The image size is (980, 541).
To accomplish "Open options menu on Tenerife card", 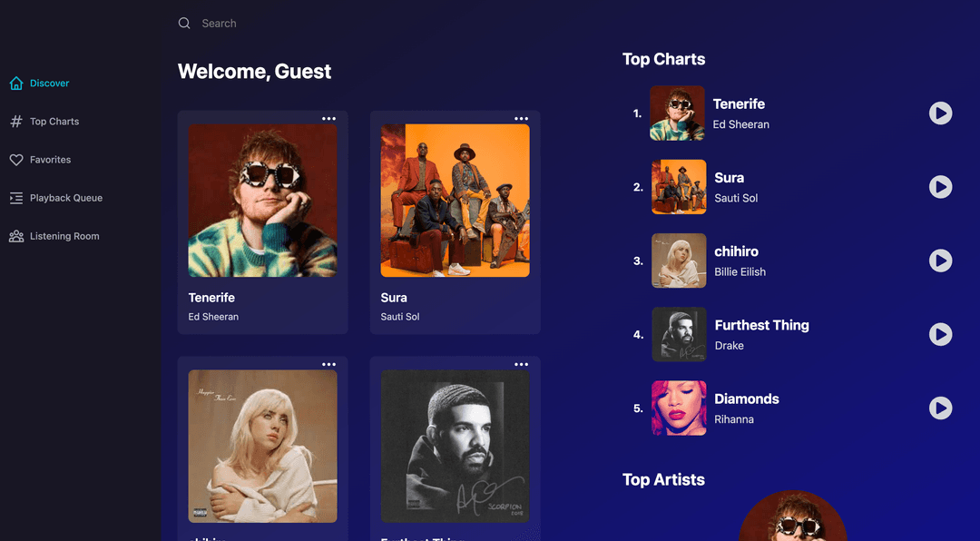I will click(328, 118).
